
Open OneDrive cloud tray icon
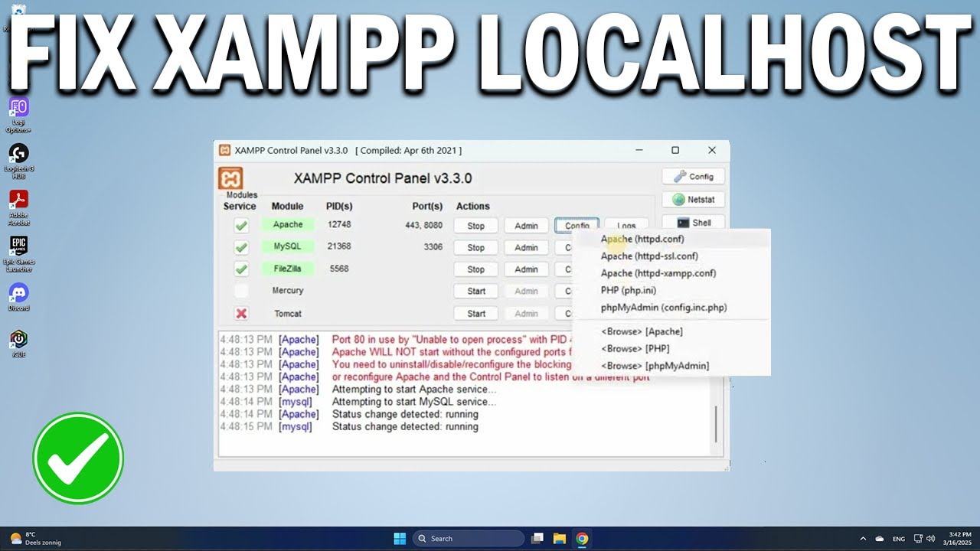point(880,539)
